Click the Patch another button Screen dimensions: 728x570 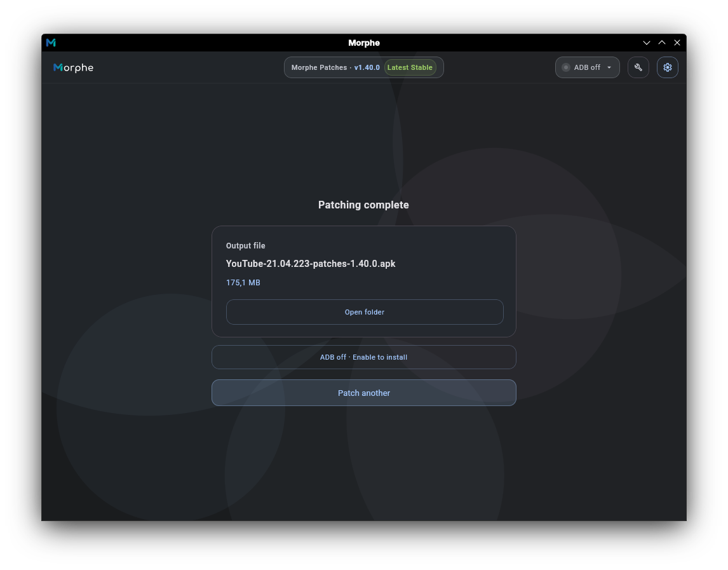[x=363, y=393]
